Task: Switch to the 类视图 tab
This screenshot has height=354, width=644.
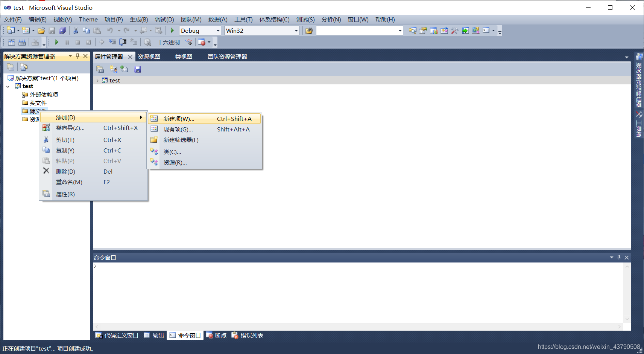Action: (x=184, y=57)
